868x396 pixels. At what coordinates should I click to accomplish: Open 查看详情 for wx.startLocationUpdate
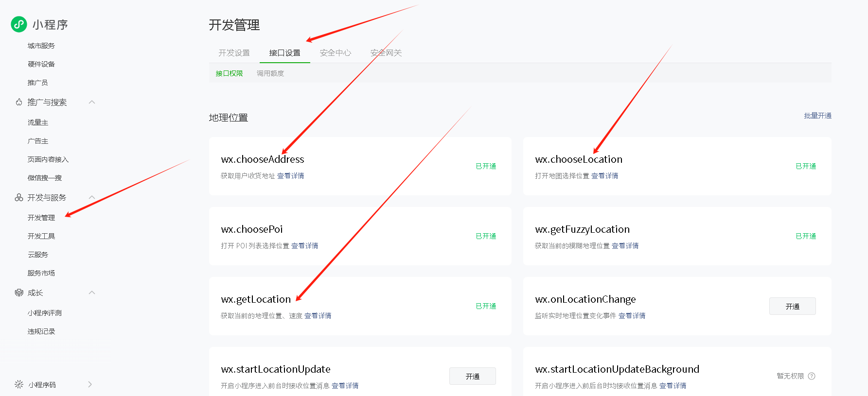pyautogui.click(x=345, y=386)
